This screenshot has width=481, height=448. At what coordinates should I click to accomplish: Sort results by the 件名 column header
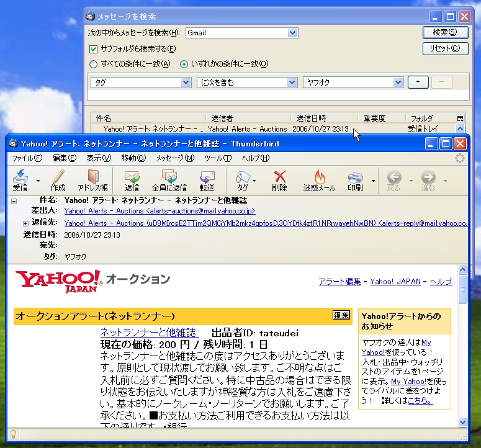pos(148,119)
